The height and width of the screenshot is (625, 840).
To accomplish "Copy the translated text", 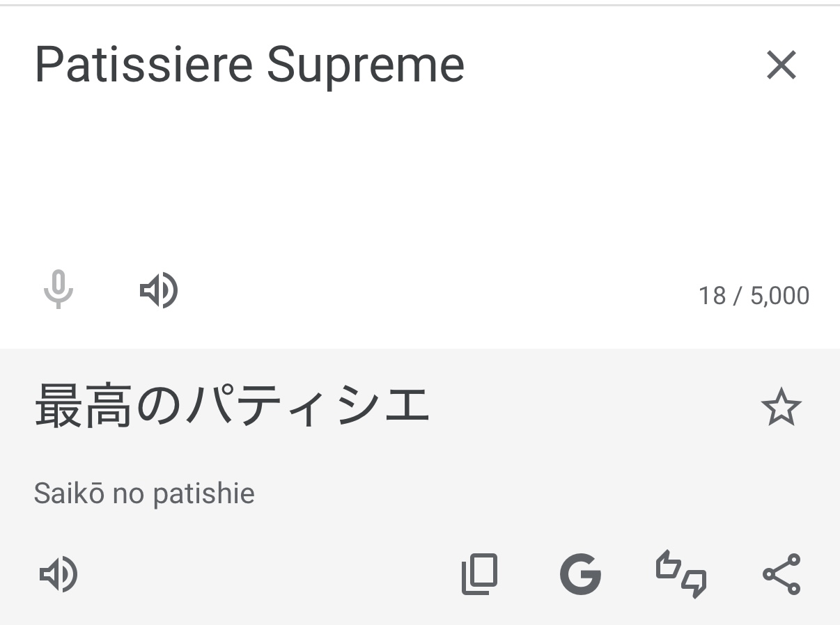I will [480, 574].
